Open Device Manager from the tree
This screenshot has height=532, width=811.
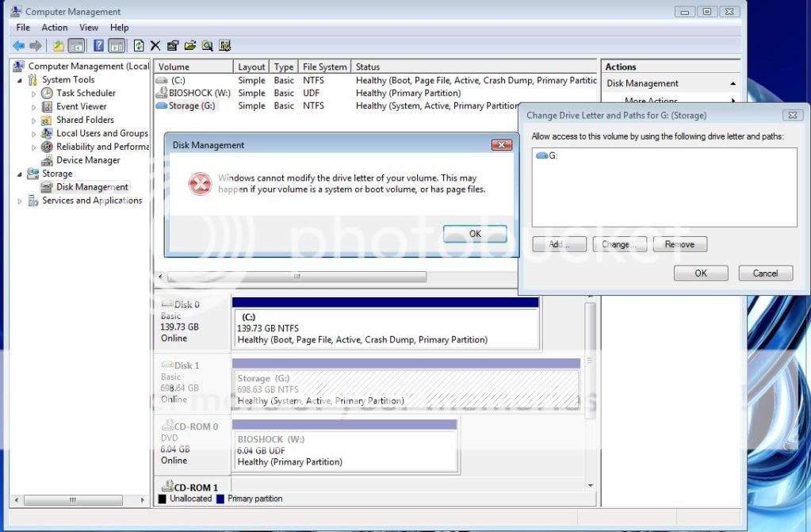[87, 160]
